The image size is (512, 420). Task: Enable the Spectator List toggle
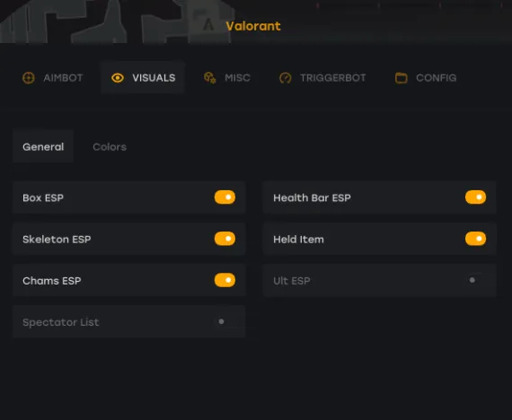tap(225, 321)
